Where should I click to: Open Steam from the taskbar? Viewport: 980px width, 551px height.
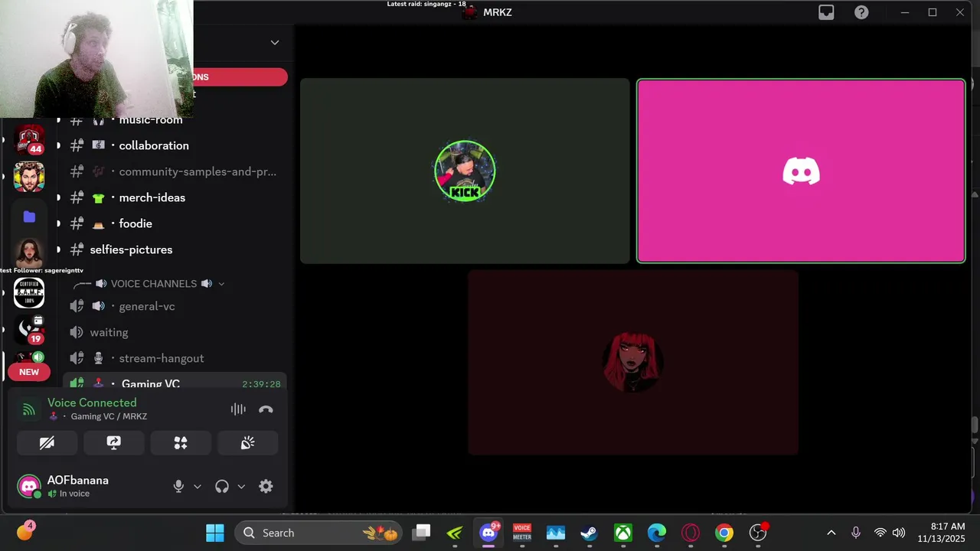[589, 533]
